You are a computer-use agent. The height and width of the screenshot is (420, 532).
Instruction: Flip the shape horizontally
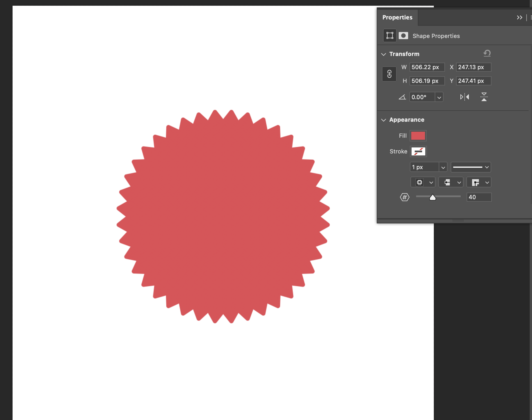point(464,97)
